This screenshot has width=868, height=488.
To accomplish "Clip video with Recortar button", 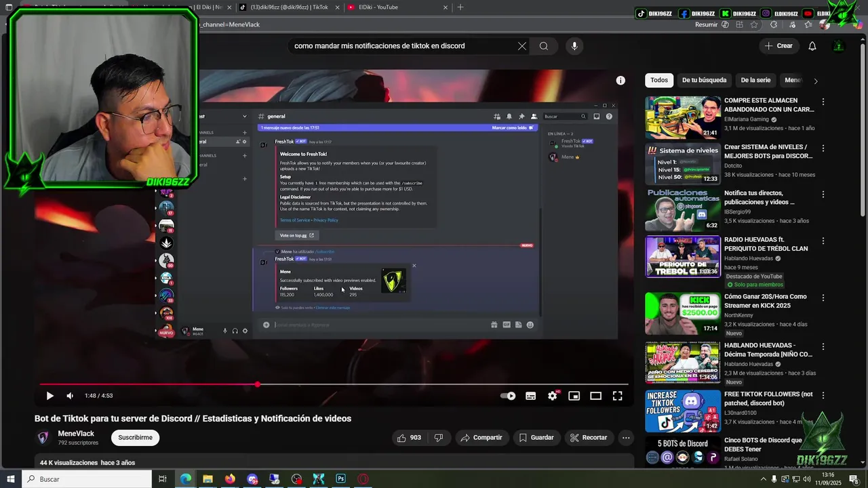I will point(589,438).
